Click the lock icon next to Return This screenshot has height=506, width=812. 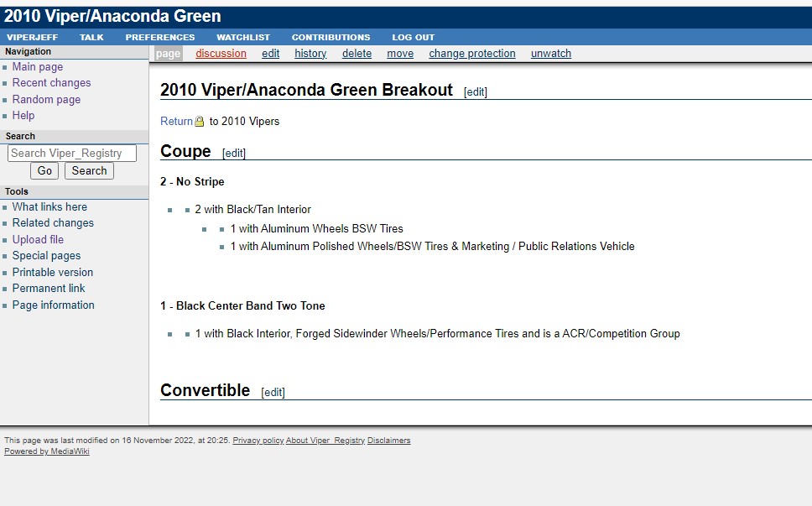pyautogui.click(x=200, y=122)
